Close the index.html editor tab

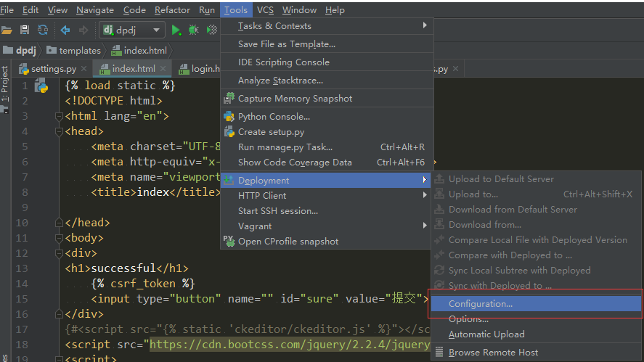pyautogui.click(x=164, y=69)
